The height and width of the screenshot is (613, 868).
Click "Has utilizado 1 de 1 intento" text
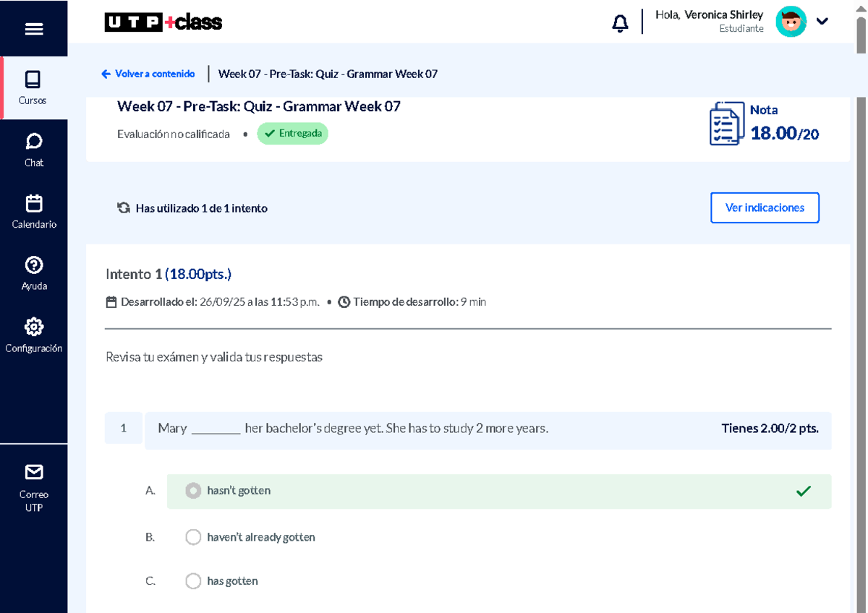coord(202,208)
